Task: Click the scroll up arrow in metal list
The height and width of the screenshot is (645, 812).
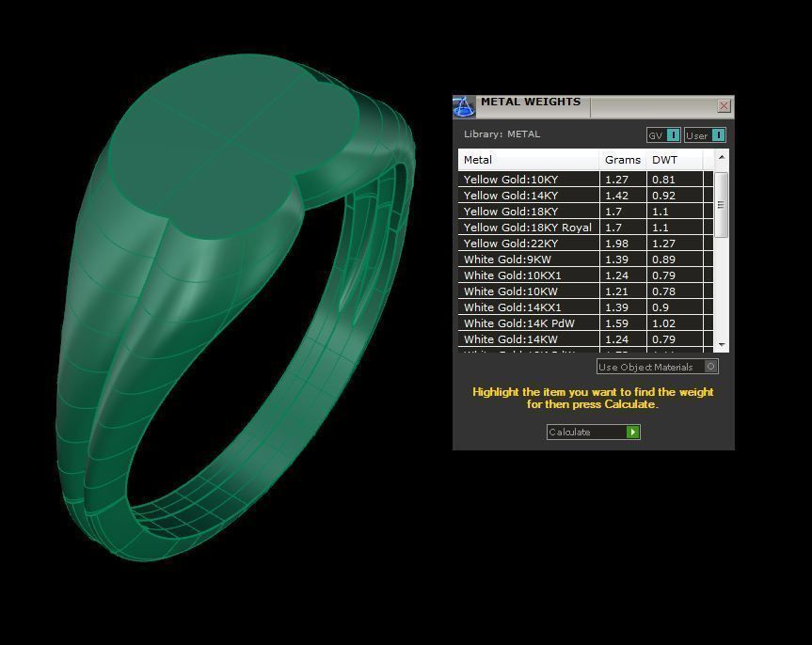Action: tap(722, 157)
